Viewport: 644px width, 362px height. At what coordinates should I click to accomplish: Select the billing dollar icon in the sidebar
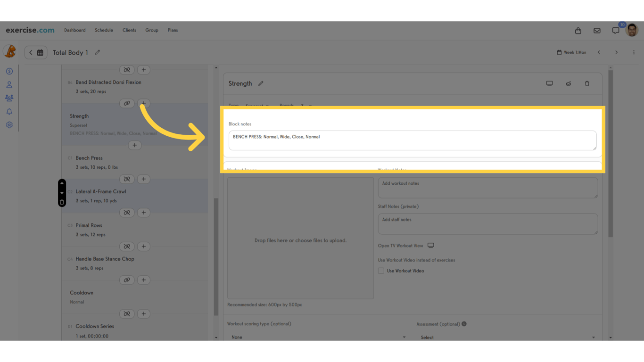(x=9, y=71)
